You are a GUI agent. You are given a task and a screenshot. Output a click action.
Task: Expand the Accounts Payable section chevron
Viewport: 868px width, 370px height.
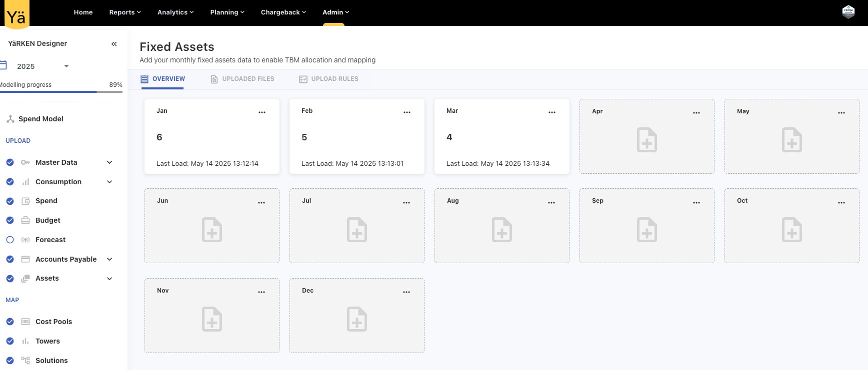(109, 259)
